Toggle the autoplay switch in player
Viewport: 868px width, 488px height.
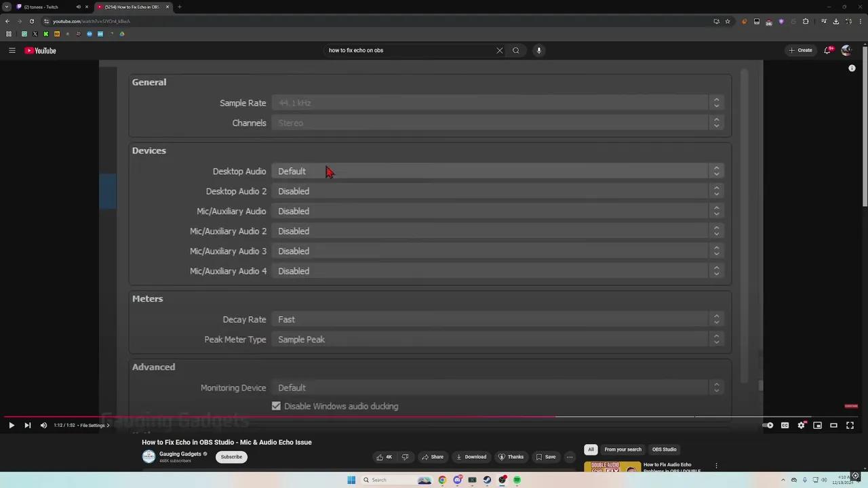point(768,426)
